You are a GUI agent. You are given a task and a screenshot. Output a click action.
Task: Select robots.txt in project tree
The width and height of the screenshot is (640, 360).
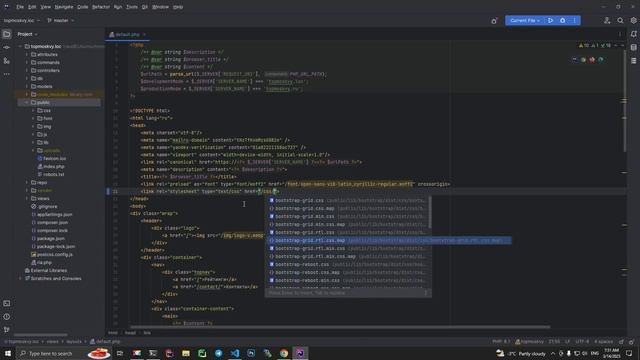click(53, 174)
